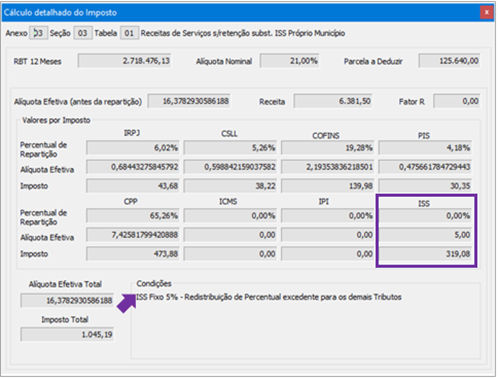Click the Receitas de Serviços description text
The height and width of the screenshot is (378, 498).
point(243,33)
